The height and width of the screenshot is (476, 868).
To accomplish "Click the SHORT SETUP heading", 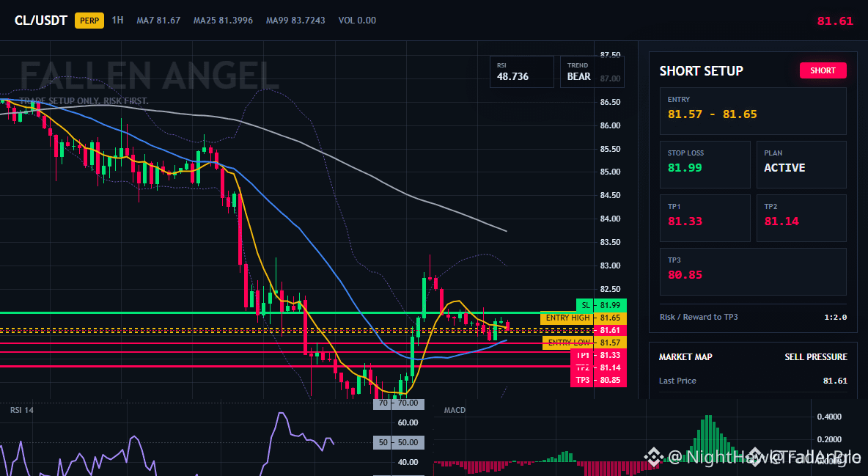I will coord(701,71).
